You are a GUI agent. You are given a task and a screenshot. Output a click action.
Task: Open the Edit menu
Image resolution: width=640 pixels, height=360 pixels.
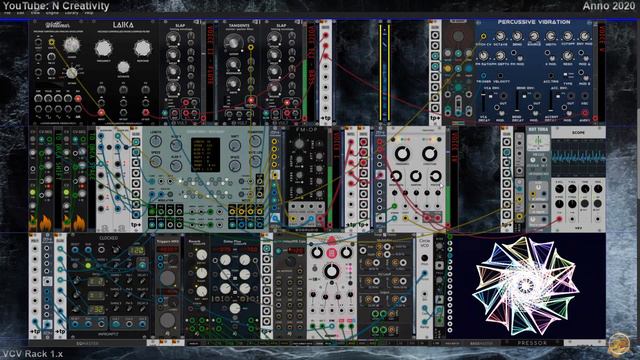[x=20, y=13]
